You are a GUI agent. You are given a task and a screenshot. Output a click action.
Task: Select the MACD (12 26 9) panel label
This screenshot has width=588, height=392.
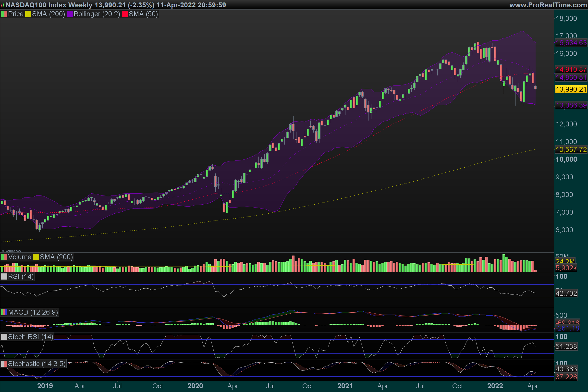[33, 312]
